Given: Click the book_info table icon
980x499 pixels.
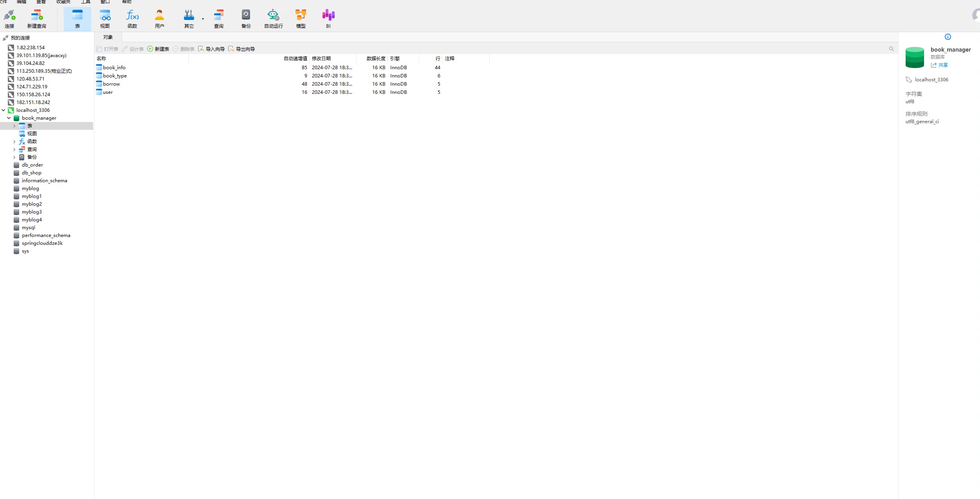Looking at the screenshot, I should coord(99,67).
